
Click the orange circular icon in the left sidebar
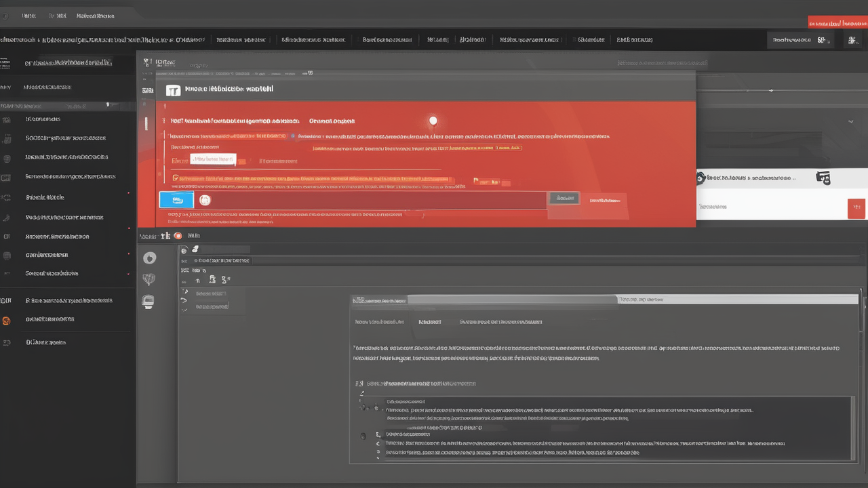coord(7,321)
